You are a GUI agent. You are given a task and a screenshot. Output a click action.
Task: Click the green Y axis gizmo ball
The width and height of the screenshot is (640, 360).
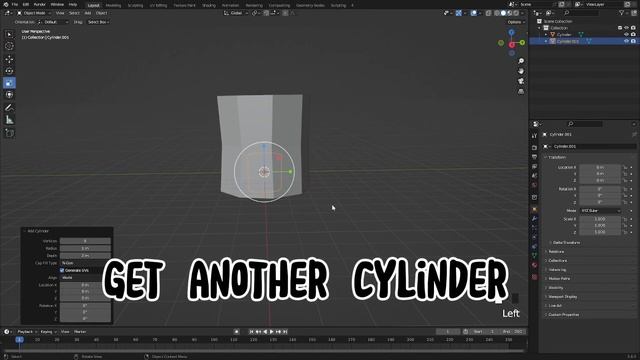coord(522,42)
